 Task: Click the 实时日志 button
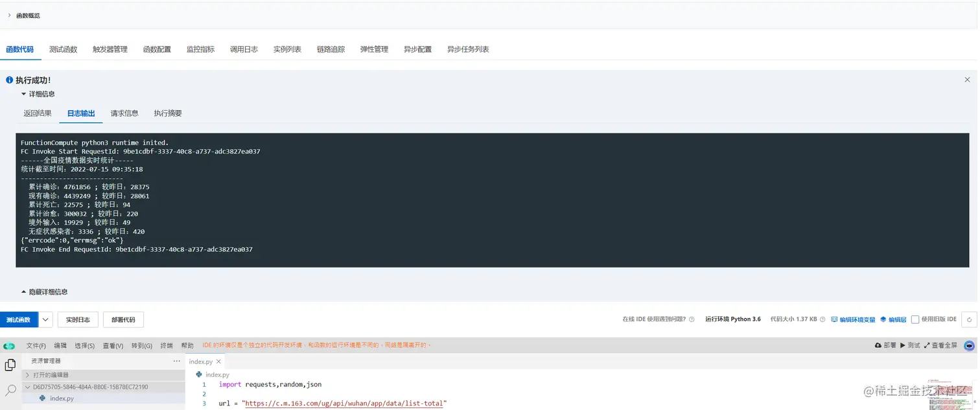(x=78, y=320)
